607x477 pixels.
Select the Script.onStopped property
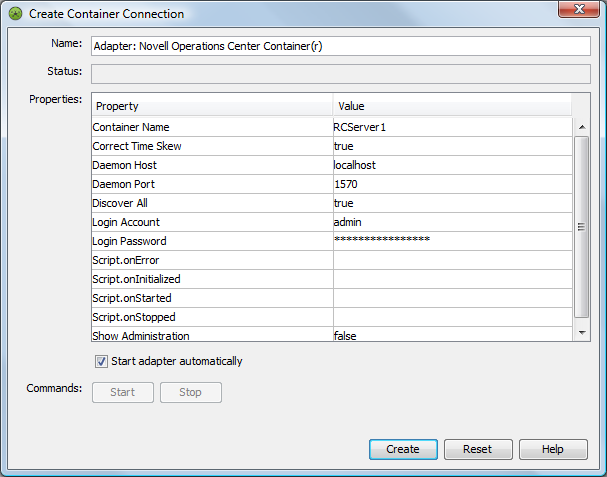(x=212, y=317)
